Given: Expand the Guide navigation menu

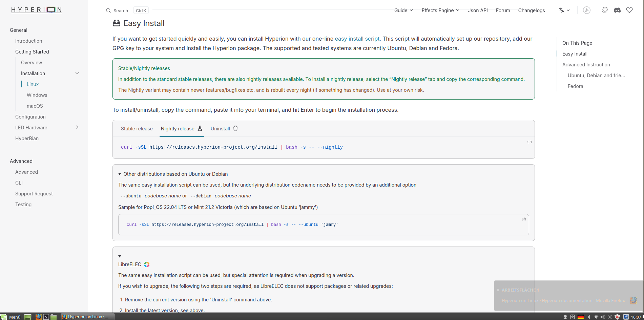Looking at the screenshot, I should tap(403, 10).
